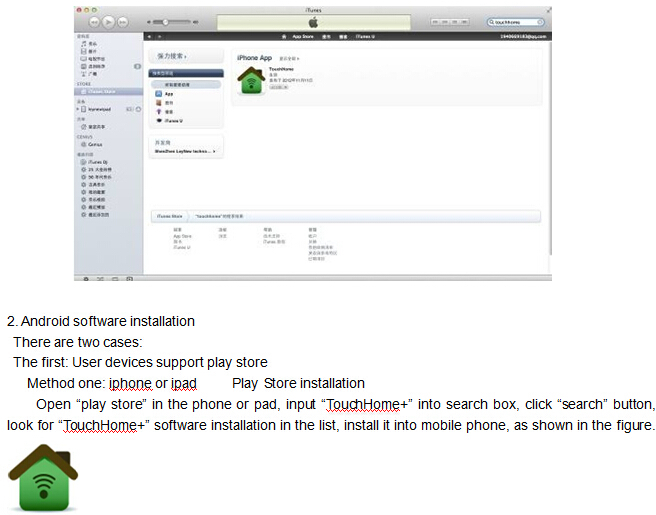Toggle shuffle in the bottom iTunes toolbar
The width and height of the screenshot is (656, 515).
(x=100, y=278)
